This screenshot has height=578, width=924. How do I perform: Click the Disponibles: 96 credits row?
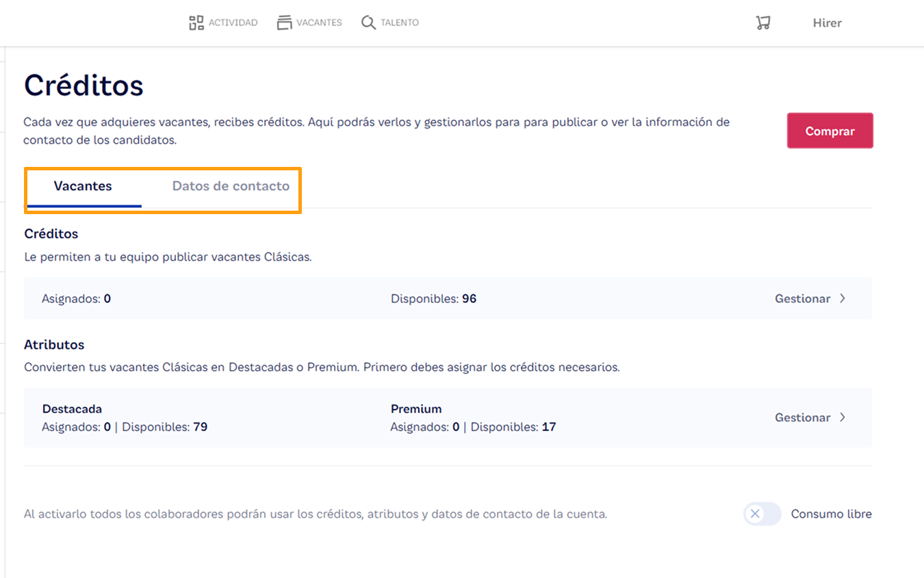coord(434,298)
